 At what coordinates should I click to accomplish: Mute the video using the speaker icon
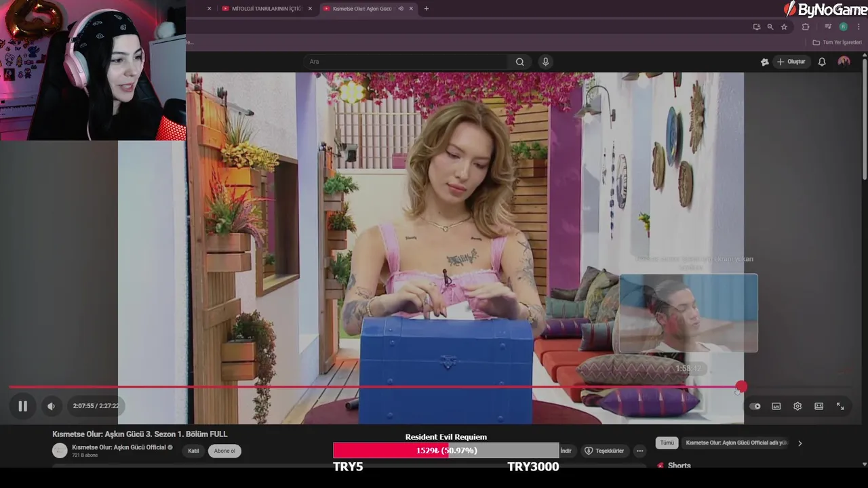[51, 406]
